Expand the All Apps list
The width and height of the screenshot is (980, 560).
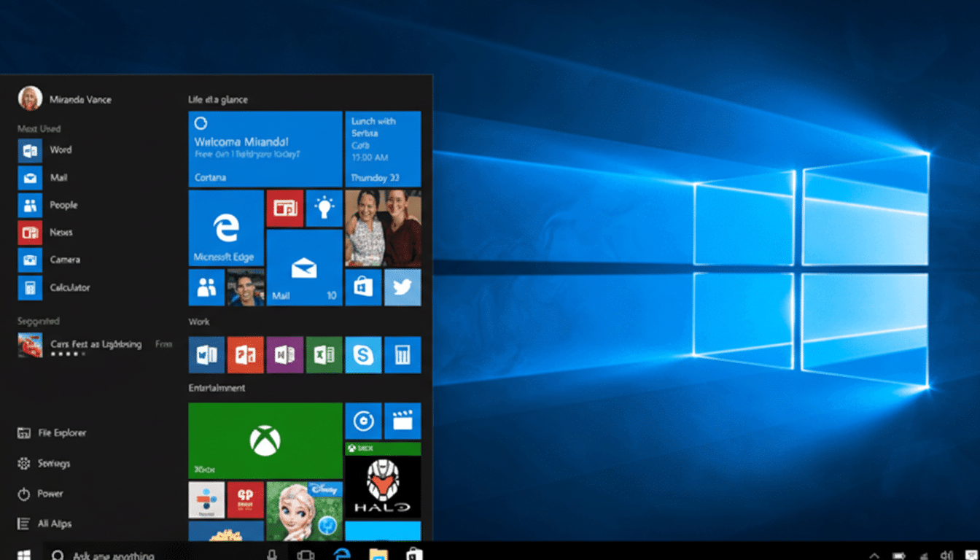[51, 523]
